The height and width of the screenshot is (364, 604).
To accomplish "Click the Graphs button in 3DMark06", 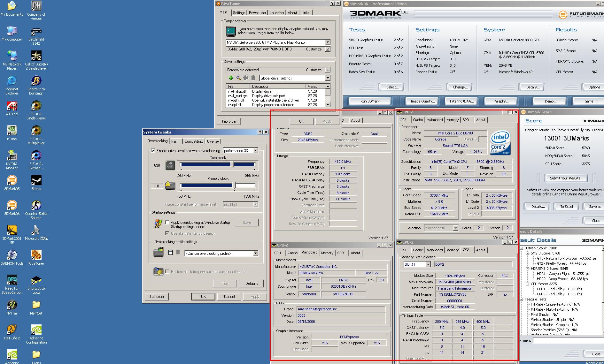I will [x=501, y=101].
